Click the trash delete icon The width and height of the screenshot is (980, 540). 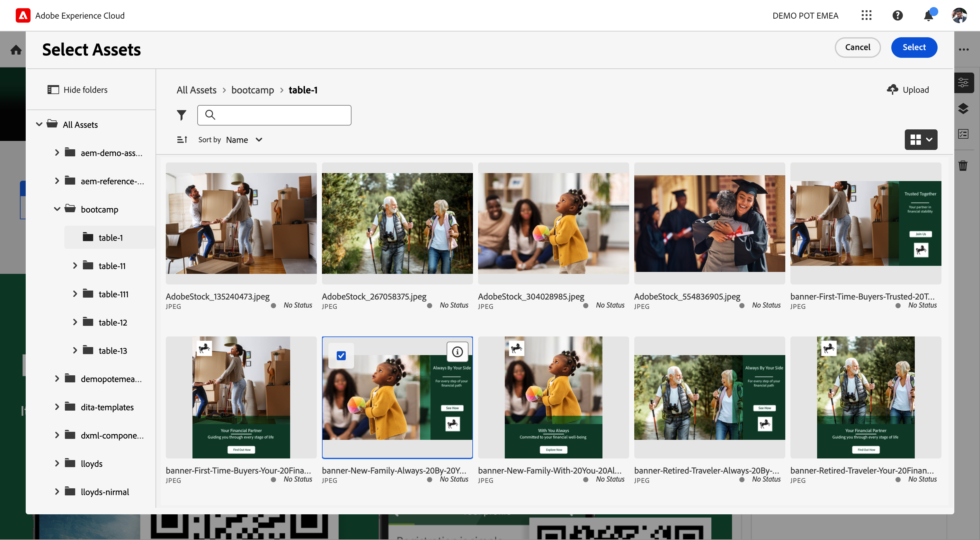963,165
